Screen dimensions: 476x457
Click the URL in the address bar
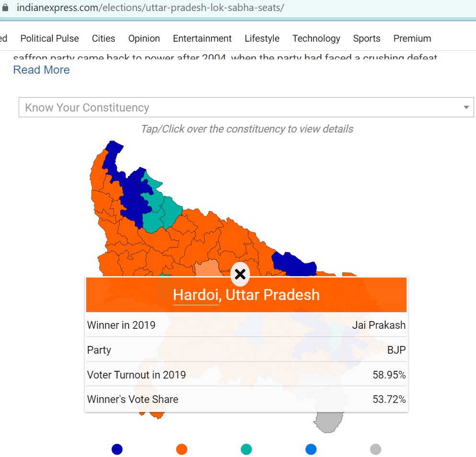pyautogui.click(x=150, y=8)
